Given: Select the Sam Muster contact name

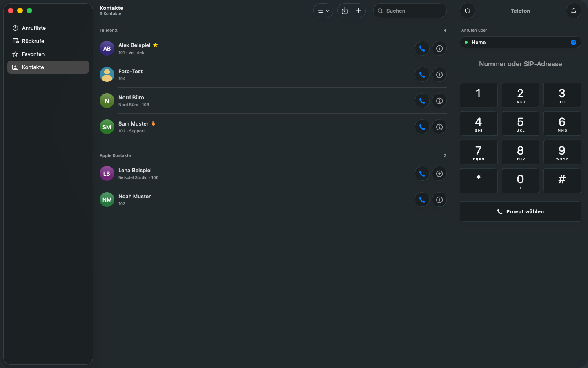Looking at the screenshot, I should coord(134,123).
